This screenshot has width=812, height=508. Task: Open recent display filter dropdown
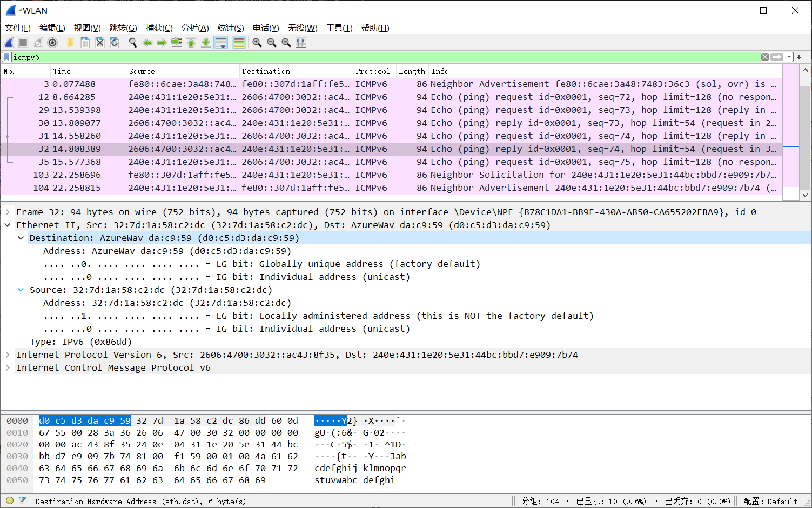click(x=790, y=57)
